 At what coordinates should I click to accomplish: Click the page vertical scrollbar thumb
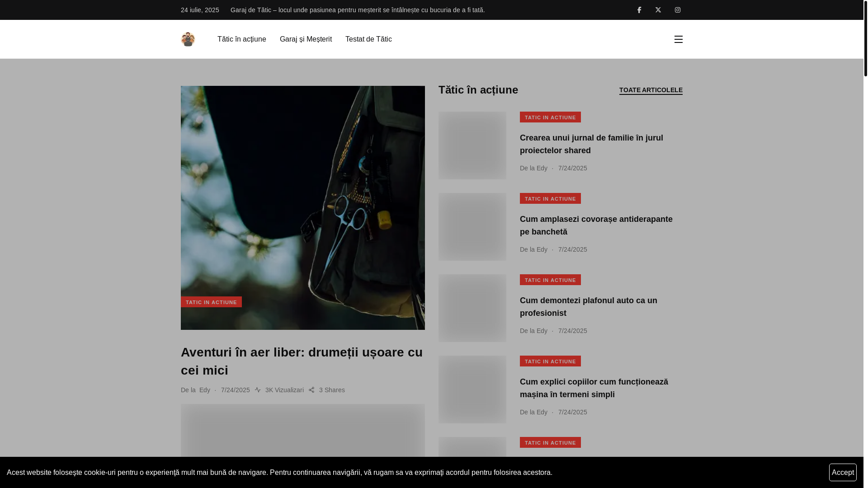pyautogui.click(x=866, y=38)
